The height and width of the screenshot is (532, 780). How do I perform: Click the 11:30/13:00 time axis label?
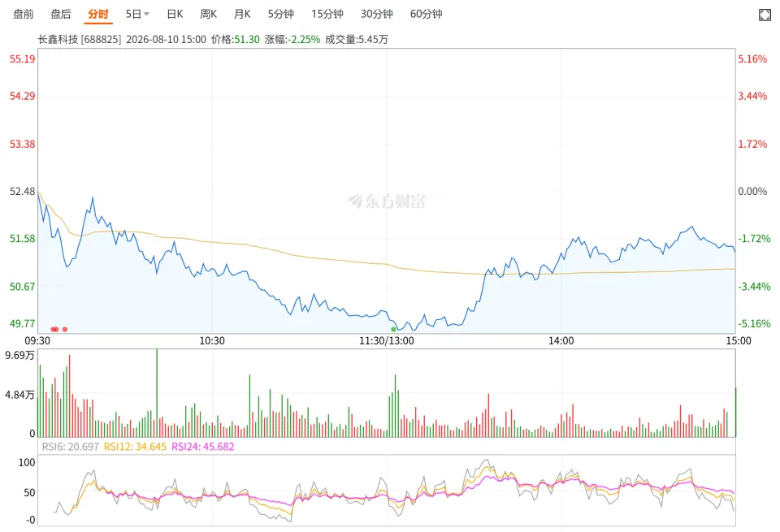click(387, 340)
